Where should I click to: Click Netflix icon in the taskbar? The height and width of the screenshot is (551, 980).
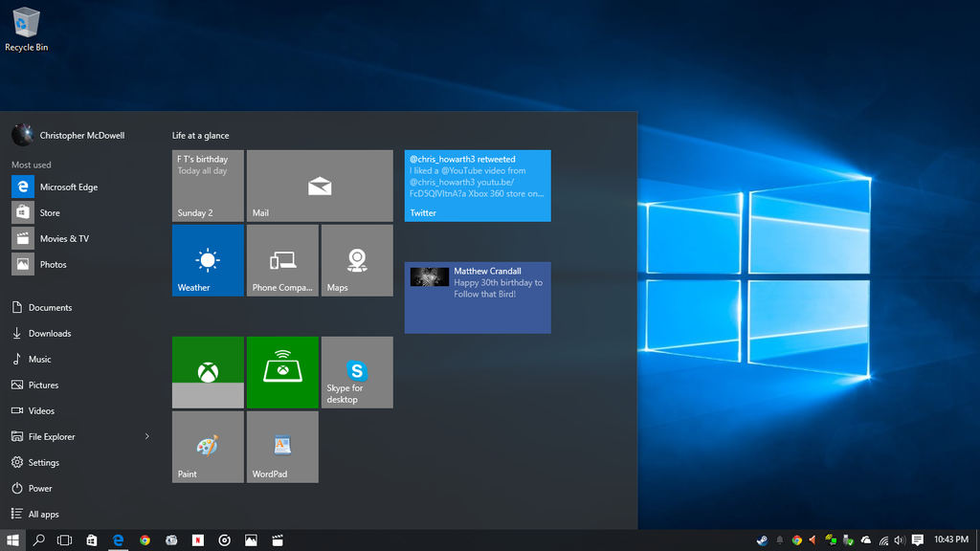coord(198,540)
